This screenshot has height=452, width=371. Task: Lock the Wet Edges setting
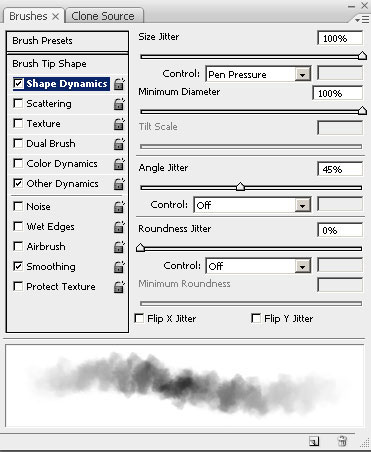[119, 227]
